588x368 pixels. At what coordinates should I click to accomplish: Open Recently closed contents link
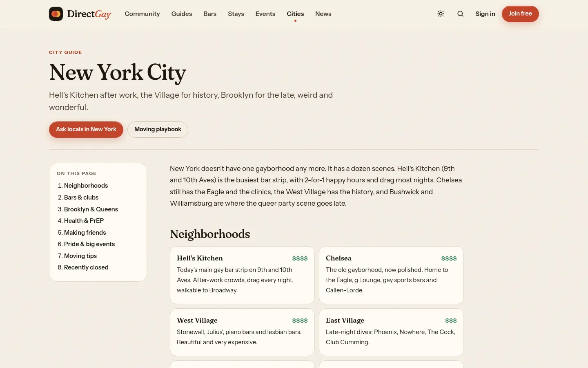pyautogui.click(x=86, y=267)
